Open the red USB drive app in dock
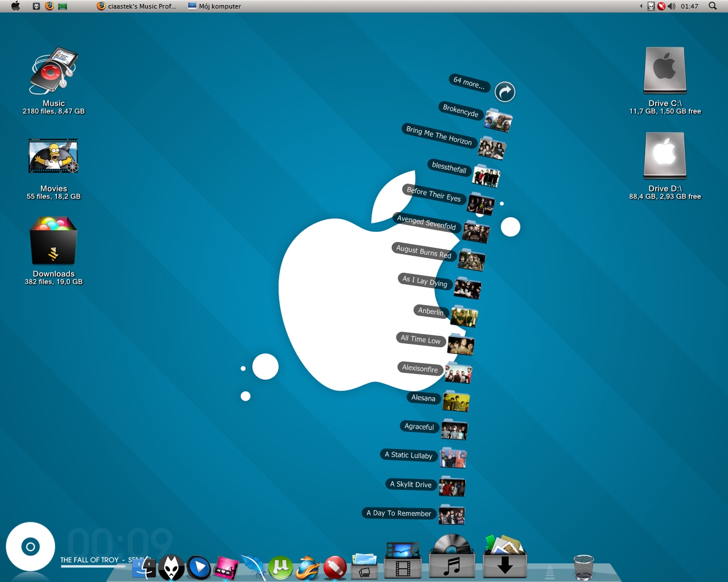 [335, 567]
